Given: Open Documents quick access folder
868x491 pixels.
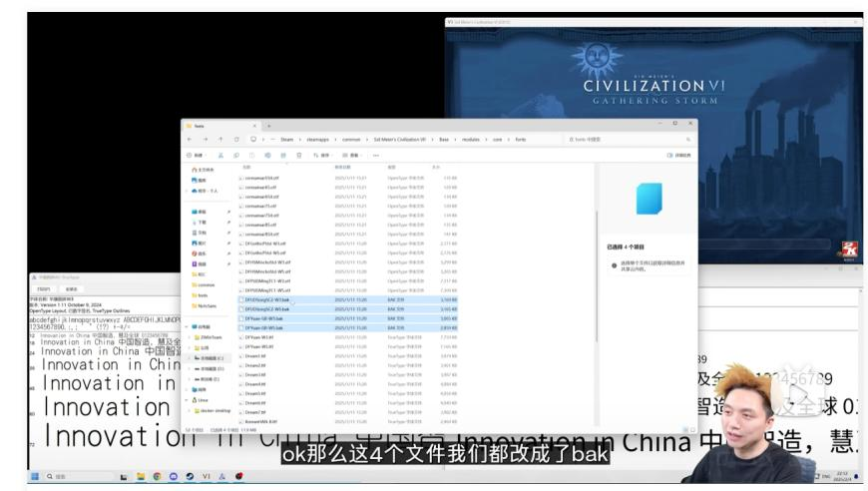Looking at the screenshot, I should pyautogui.click(x=199, y=234).
